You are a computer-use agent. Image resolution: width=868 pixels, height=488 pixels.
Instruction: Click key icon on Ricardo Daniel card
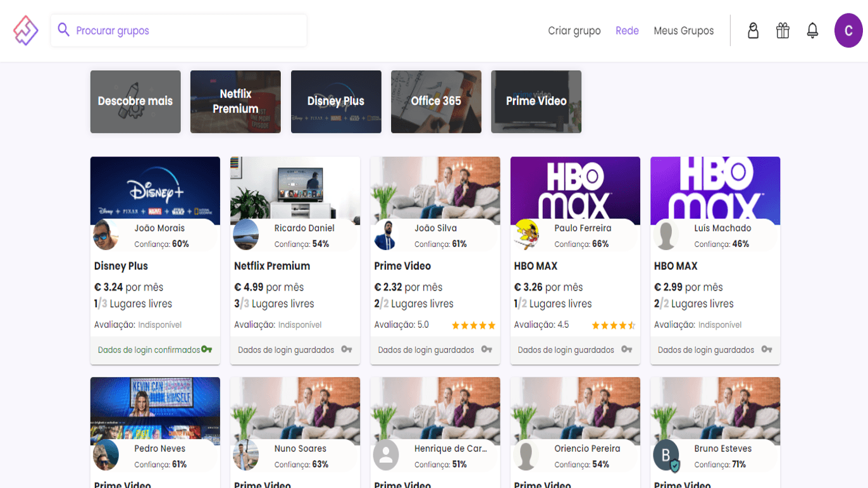click(347, 349)
